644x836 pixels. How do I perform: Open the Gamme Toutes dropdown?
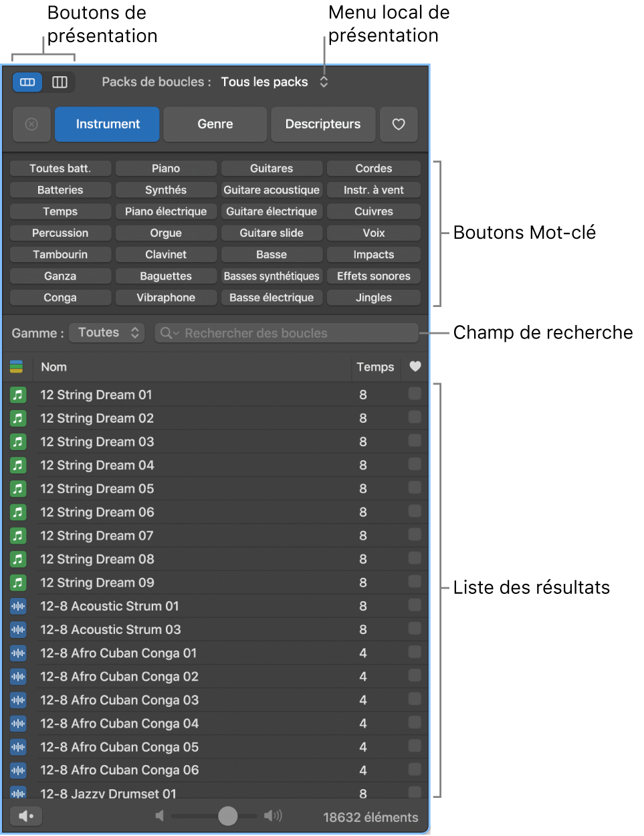pos(107,333)
